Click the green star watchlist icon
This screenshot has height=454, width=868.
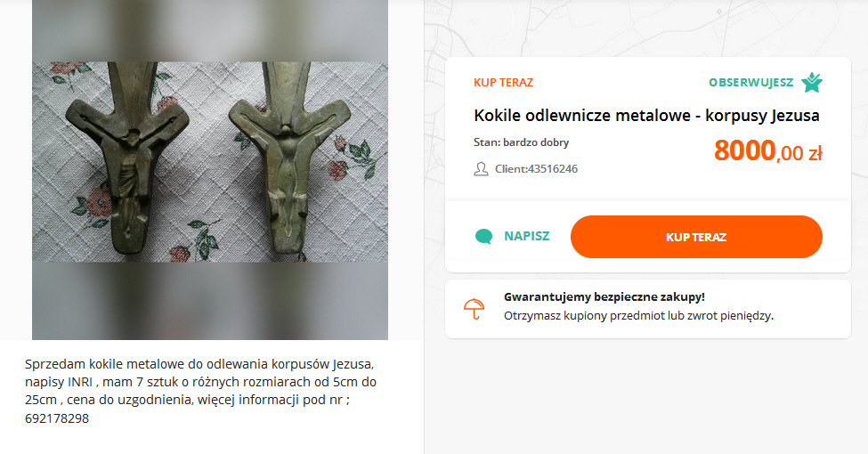(x=811, y=83)
